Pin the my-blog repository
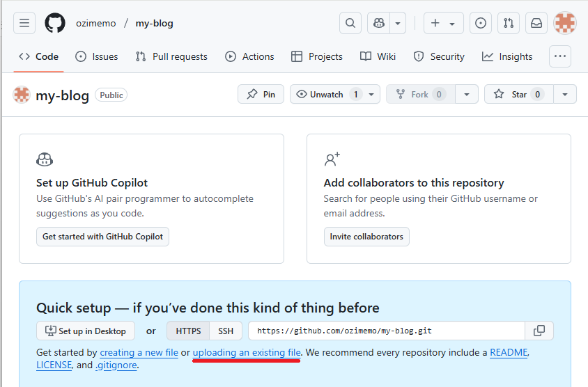 pyautogui.click(x=261, y=94)
